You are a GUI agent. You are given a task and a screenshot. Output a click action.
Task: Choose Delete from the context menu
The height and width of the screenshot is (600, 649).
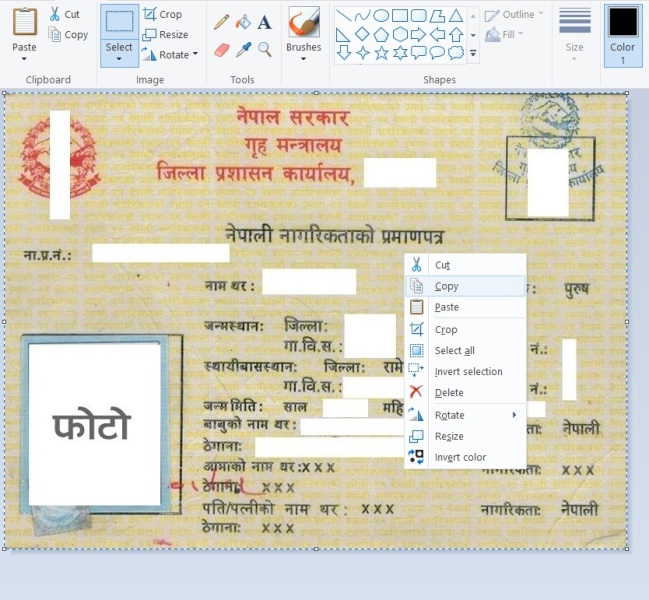(465, 392)
